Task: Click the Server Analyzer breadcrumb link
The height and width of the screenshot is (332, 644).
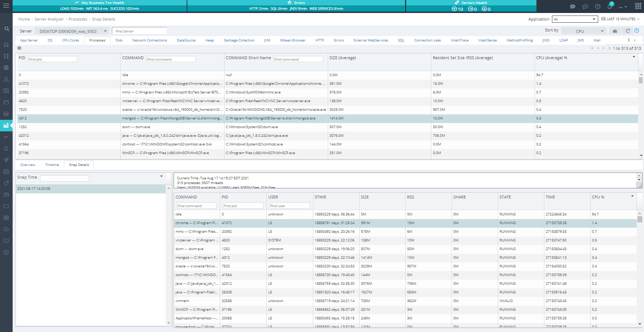Action: click(49, 19)
